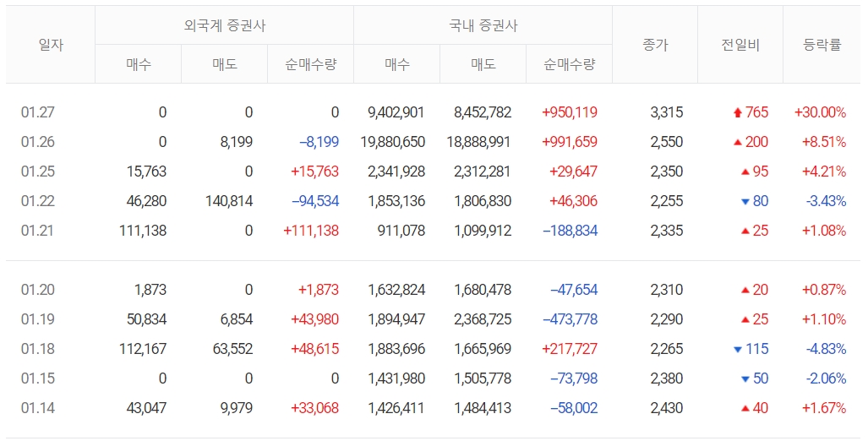Click the 일자 column header
This screenshot has height=441, width=868.
[x=51, y=45]
